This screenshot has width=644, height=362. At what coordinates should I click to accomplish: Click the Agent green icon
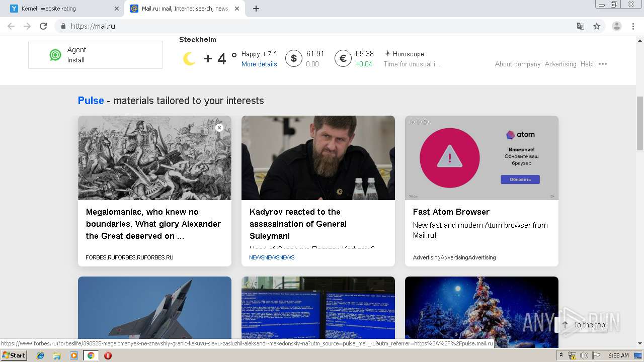pyautogui.click(x=55, y=55)
